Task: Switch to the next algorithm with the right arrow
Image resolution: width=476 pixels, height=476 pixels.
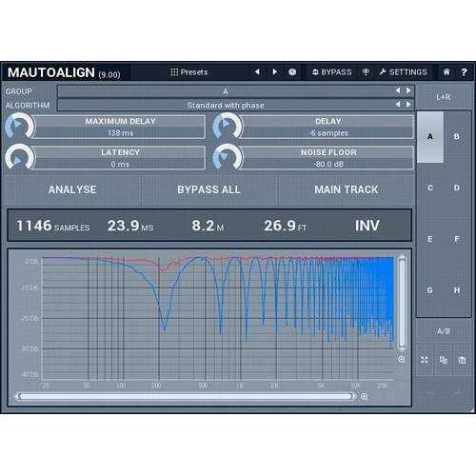Action: (x=408, y=104)
